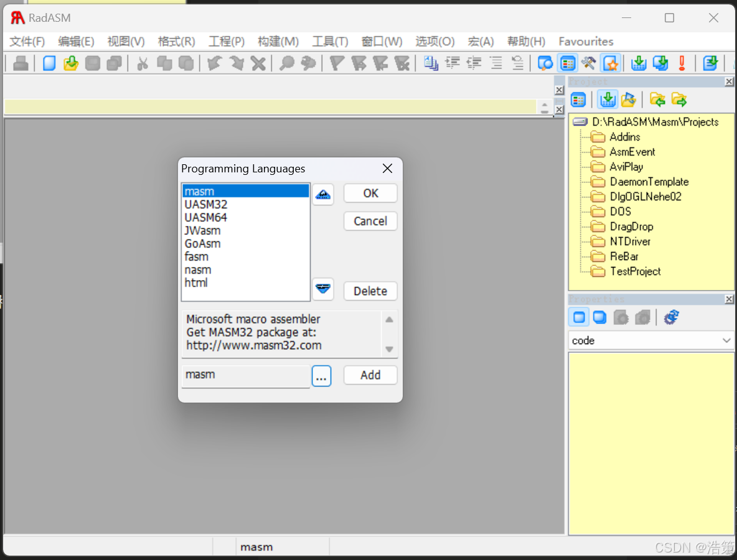Image resolution: width=737 pixels, height=560 pixels.
Task: Click Cancel in Programming Languages dialog
Action: pos(370,221)
